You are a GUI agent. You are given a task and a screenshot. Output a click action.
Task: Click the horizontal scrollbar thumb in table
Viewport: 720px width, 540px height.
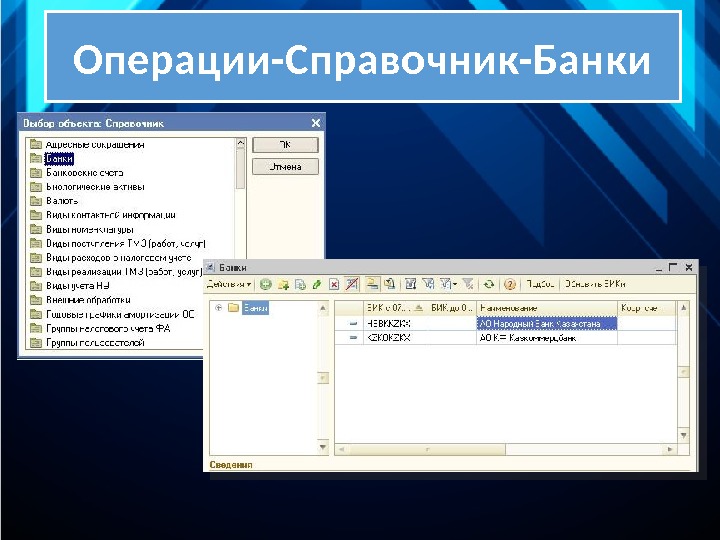pyautogui.click(x=427, y=449)
